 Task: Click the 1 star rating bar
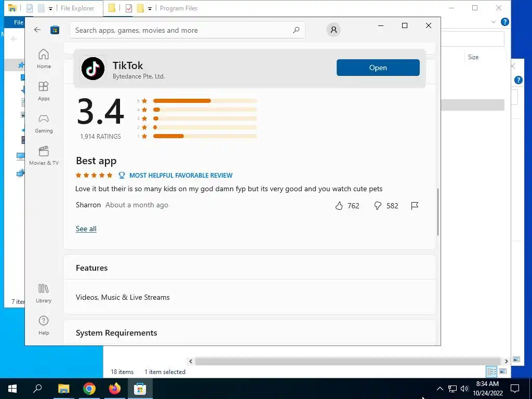[205, 136]
